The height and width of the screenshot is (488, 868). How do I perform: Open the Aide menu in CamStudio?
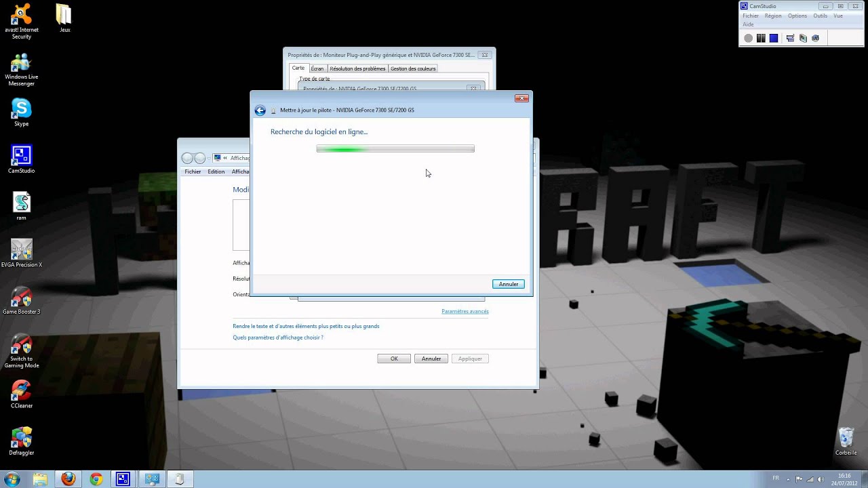click(x=748, y=24)
